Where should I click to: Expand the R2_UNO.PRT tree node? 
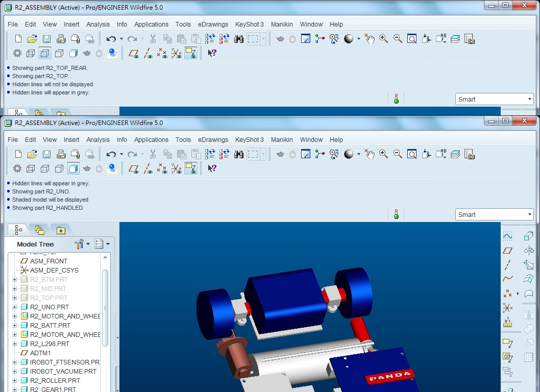point(14,307)
